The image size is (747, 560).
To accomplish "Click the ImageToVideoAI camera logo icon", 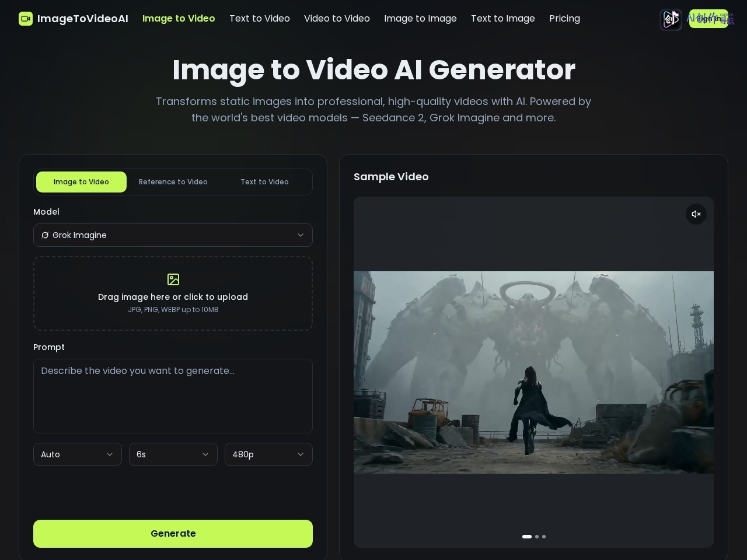I will (x=26, y=19).
